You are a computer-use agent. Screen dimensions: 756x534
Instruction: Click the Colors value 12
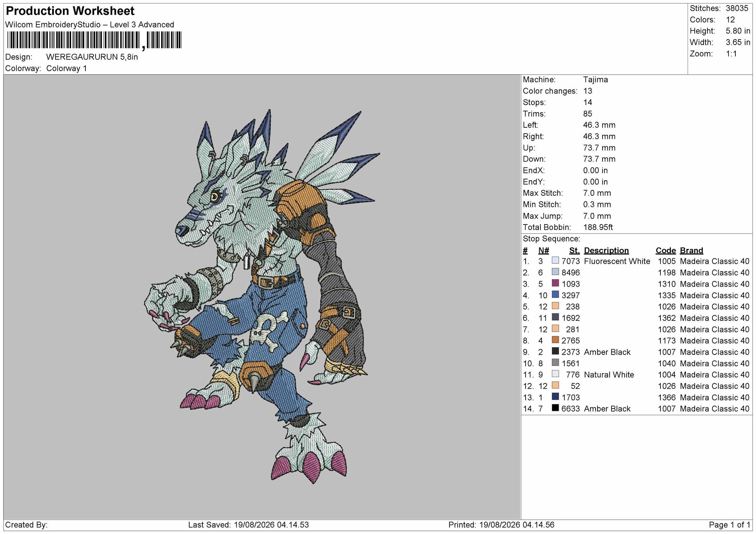pos(730,20)
